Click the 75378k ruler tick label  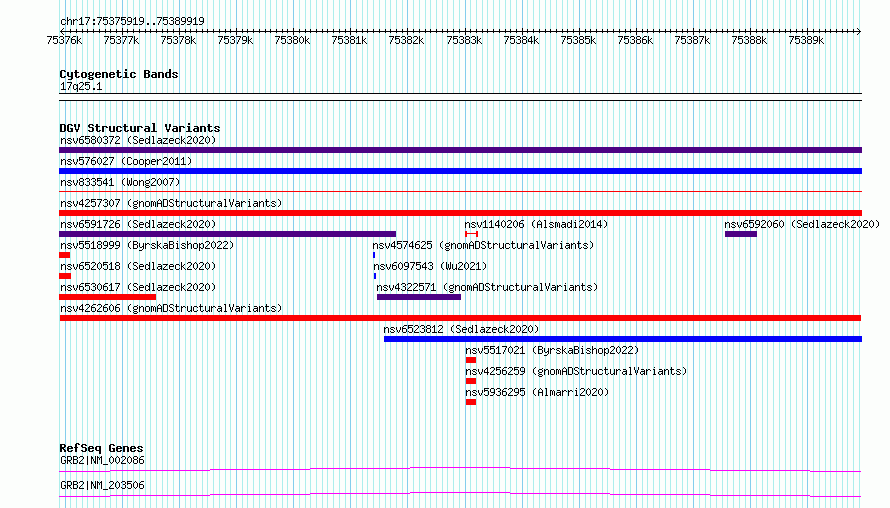(x=178, y=40)
